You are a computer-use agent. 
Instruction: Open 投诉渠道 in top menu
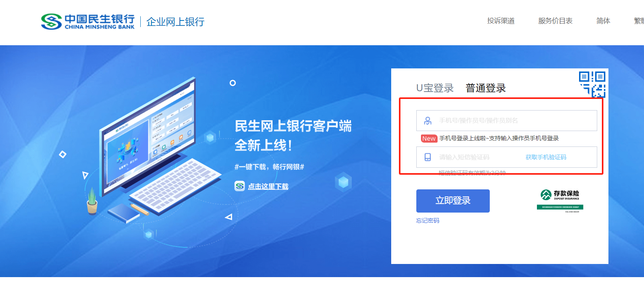click(x=501, y=21)
